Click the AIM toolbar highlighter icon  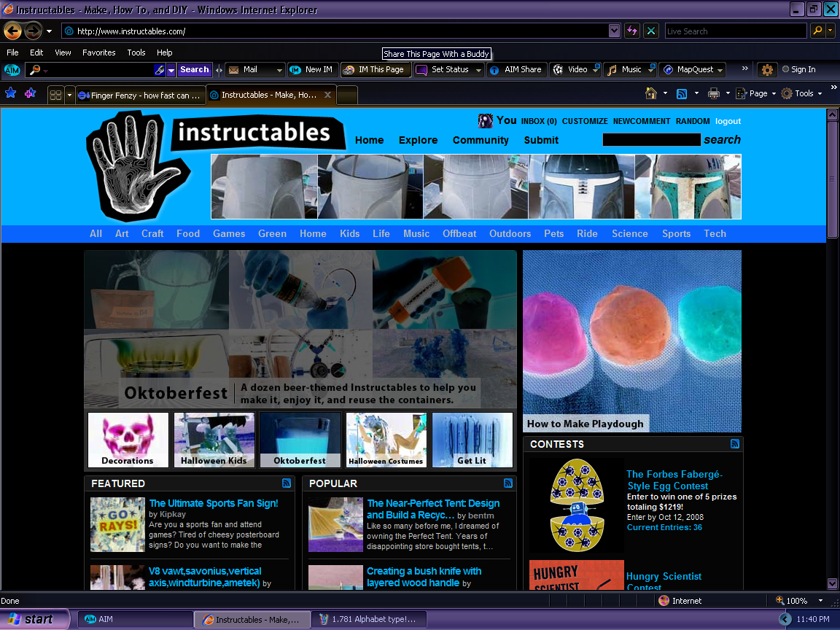click(x=159, y=70)
